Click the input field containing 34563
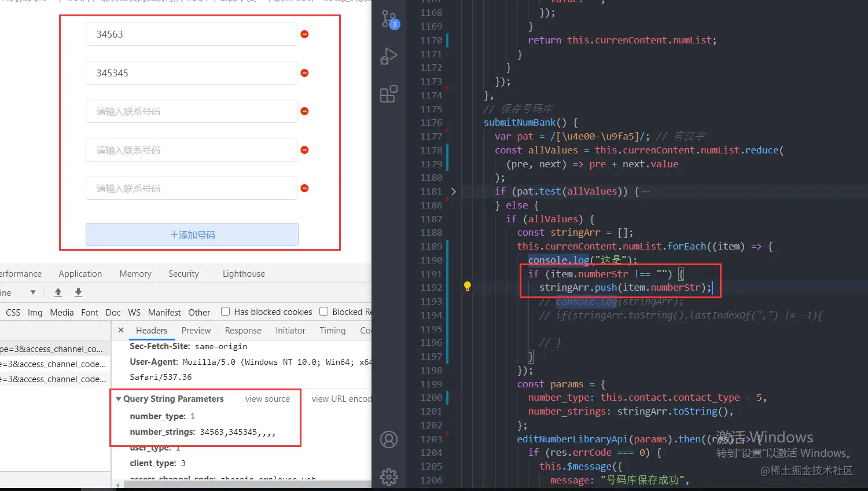This screenshot has height=491, width=868. (192, 34)
